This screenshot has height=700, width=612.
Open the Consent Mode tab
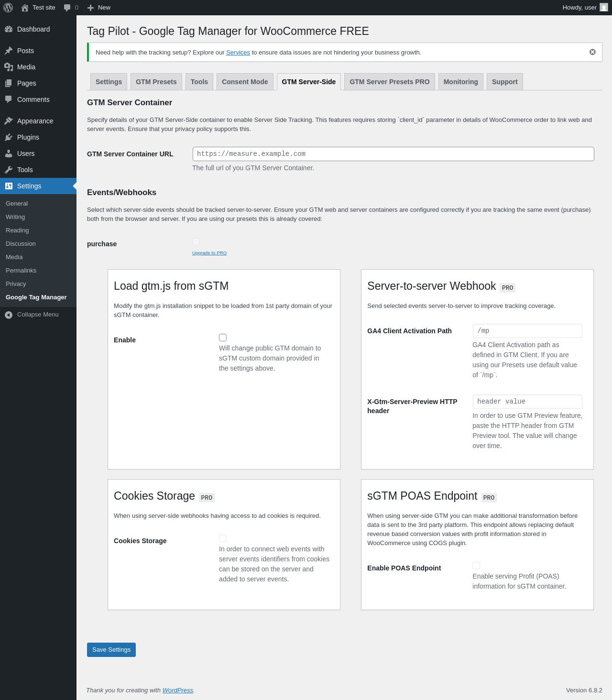coord(245,82)
